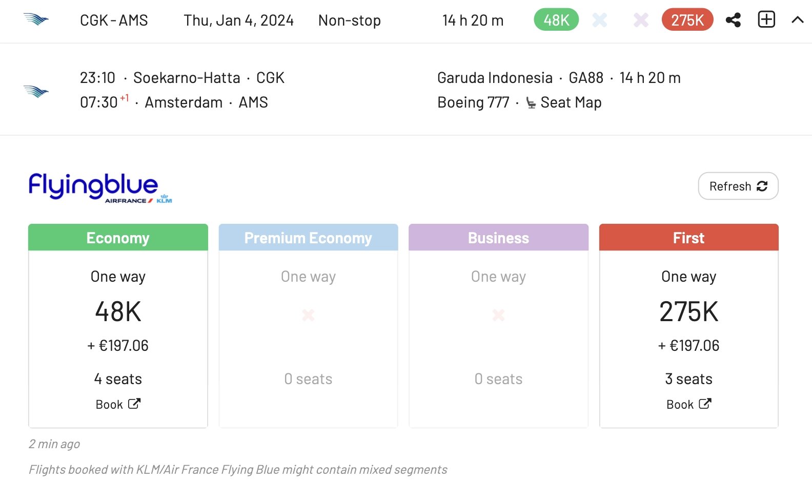The width and height of the screenshot is (812, 504).
Task: Click the Thu, Jan 4, 2024 date
Action: point(238,20)
